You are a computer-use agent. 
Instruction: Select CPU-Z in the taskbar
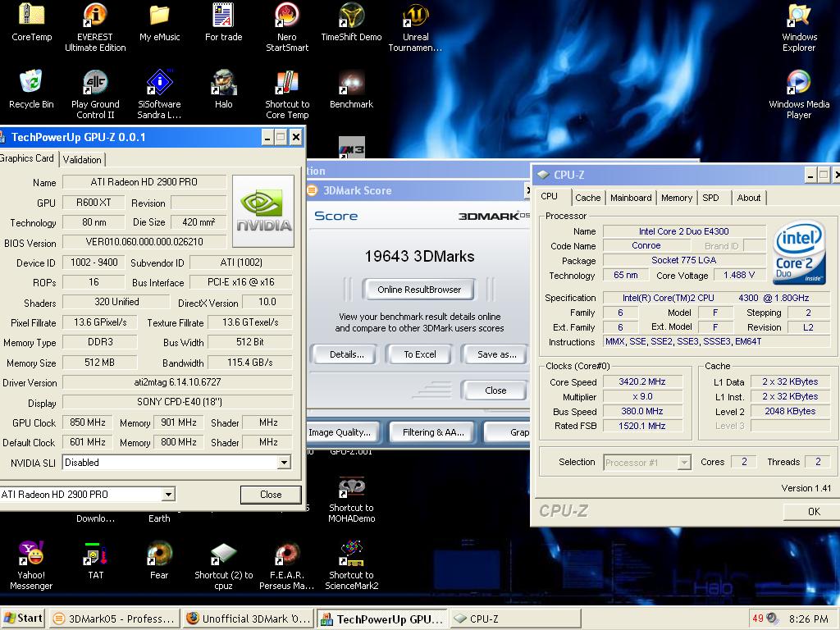[515, 619]
